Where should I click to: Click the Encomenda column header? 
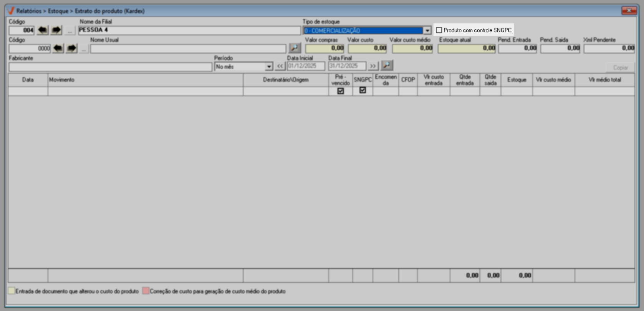(x=386, y=80)
